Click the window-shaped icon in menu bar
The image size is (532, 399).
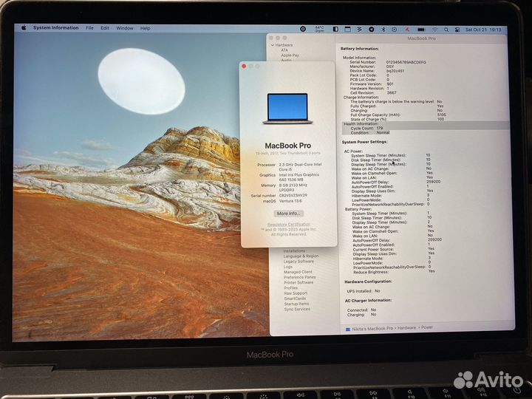tap(348, 29)
